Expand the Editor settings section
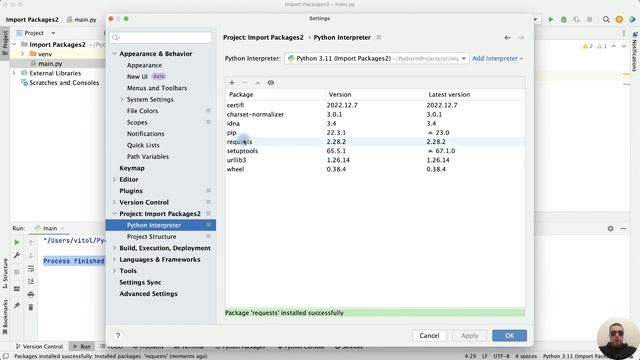The image size is (640, 360). pos(115,179)
